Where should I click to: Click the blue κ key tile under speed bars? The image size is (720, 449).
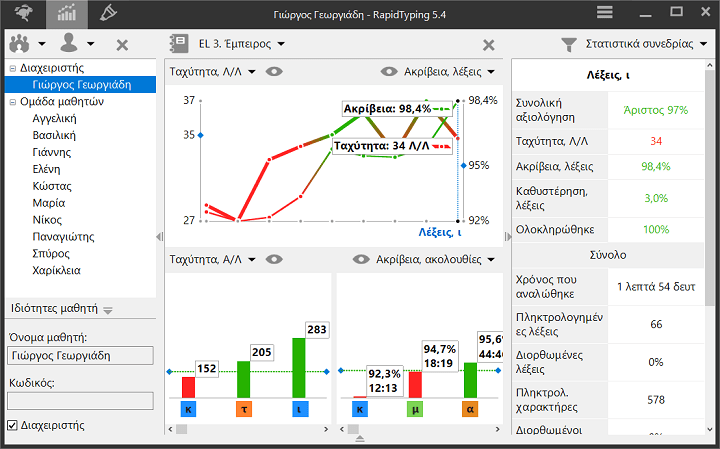[188, 409]
